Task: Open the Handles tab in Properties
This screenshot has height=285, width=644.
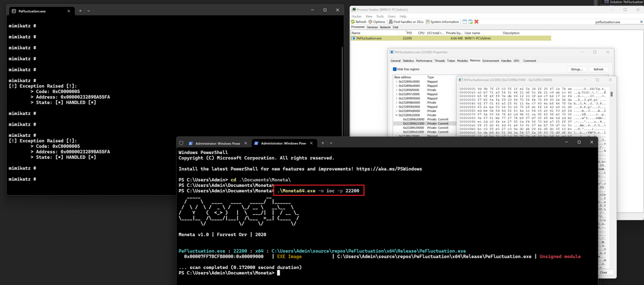Action: (x=506, y=61)
